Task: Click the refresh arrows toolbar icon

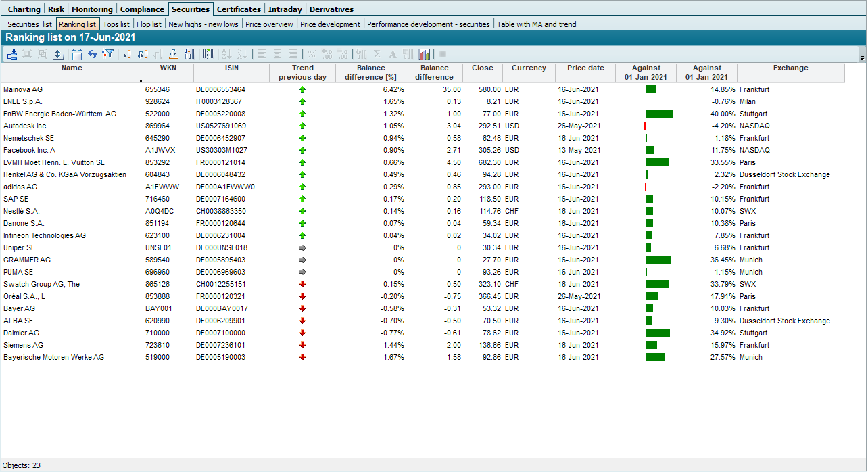Action: [x=93, y=54]
